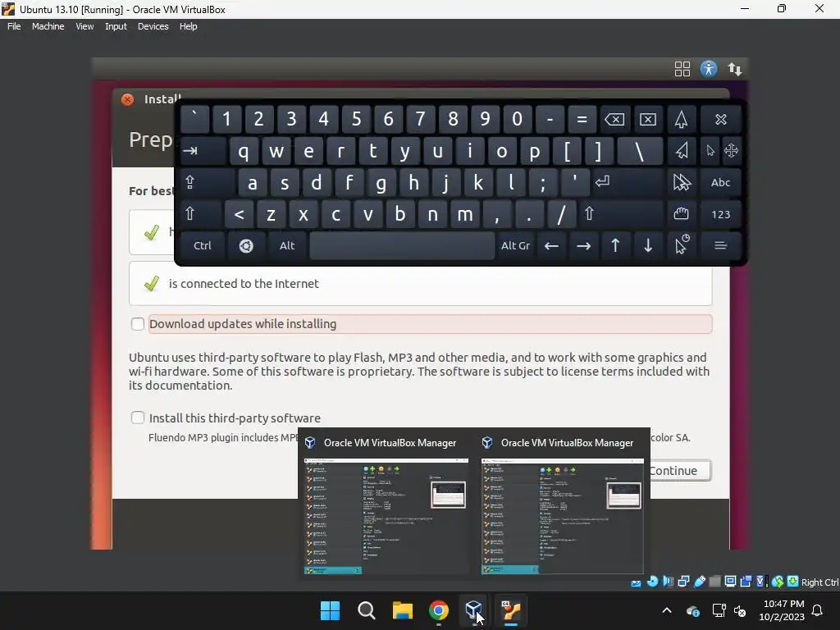Open the second Oracle VM VirtualBox Manager thumbnail
The width and height of the screenshot is (840, 630).
coord(563,516)
